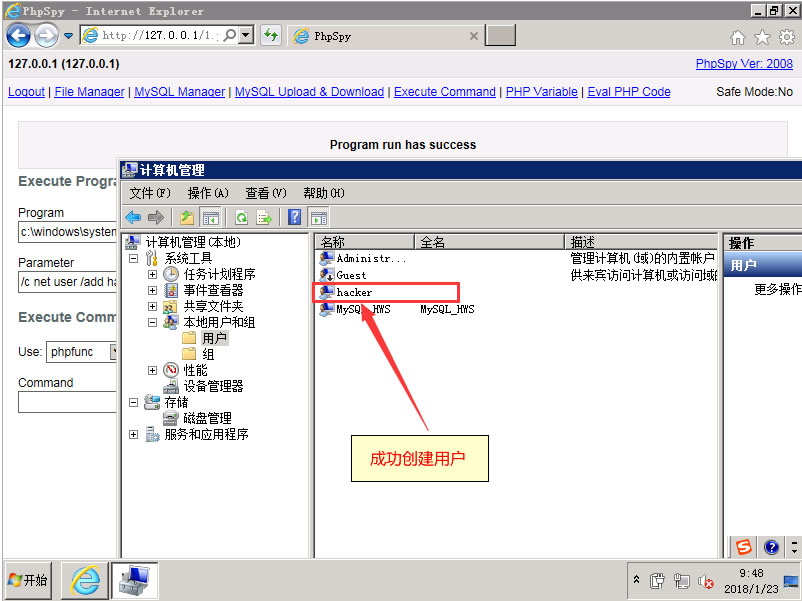Click the IE favorites star icon
Image resolution: width=802 pixels, height=601 pixels.
(762, 37)
